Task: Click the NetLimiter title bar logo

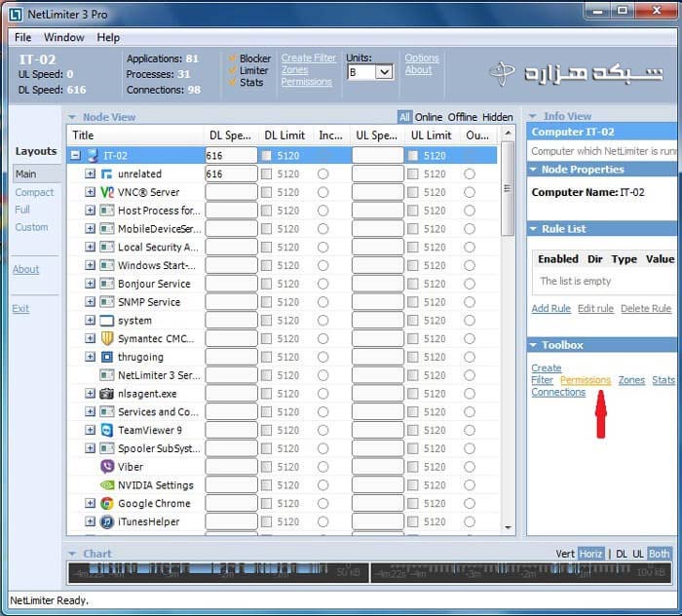Action: click(16, 15)
